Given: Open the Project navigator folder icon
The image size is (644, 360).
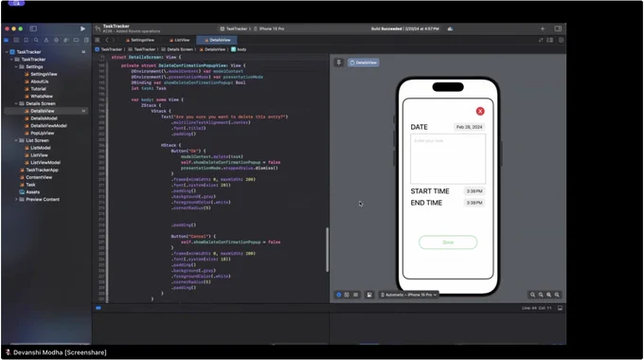Looking at the screenshot, I should 7,41.
